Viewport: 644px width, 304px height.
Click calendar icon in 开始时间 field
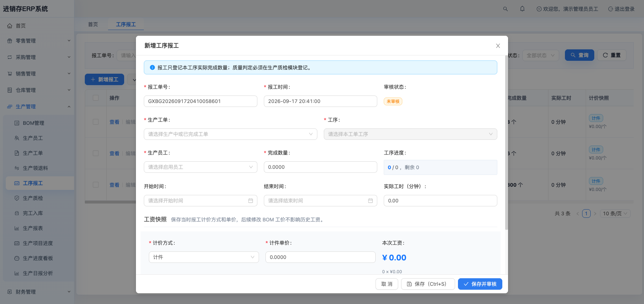250,201
